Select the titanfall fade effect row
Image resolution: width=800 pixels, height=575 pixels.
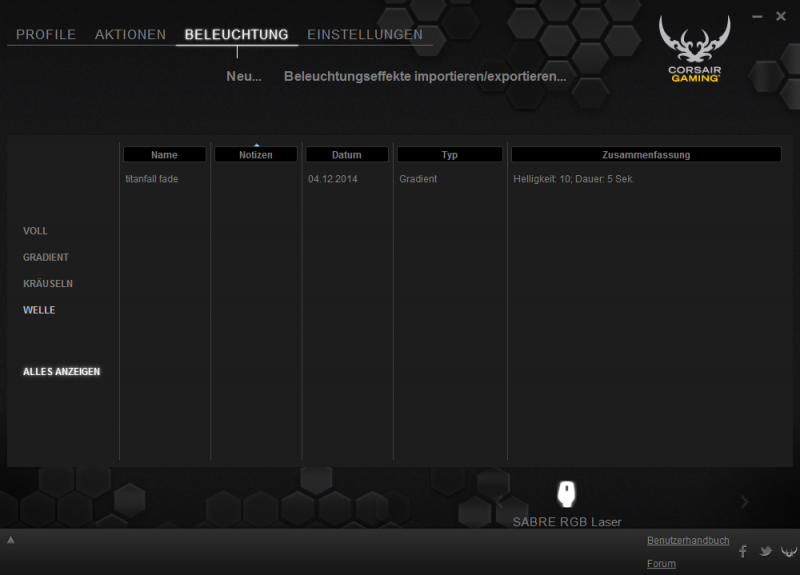(x=152, y=179)
